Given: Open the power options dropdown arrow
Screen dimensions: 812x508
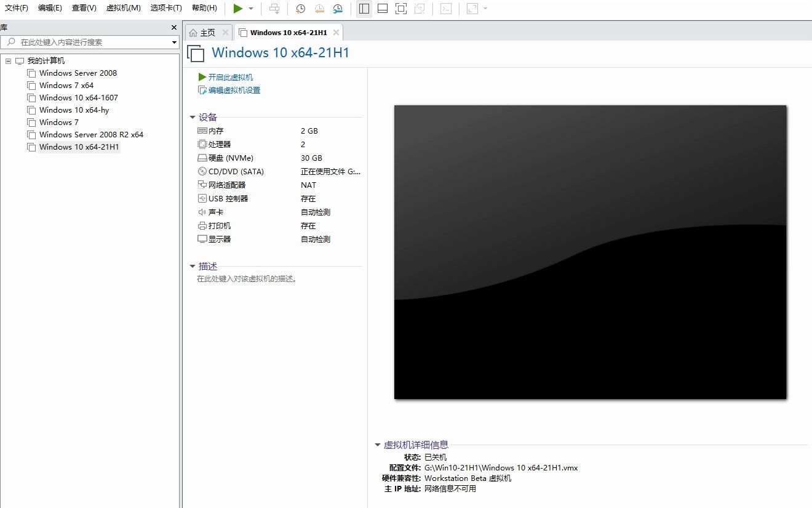Looking at the screenshot, I should (250, 9).
